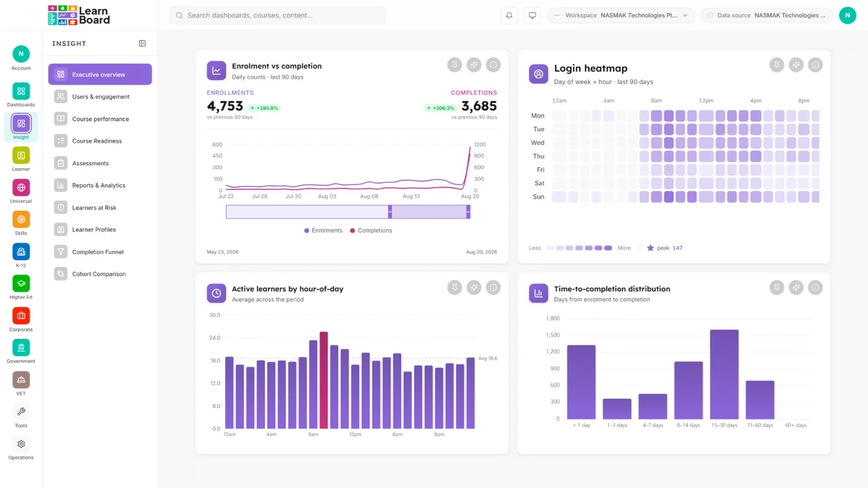The image size is (868, 488).
Task: Open the Dashboards module icon
Action: click(21, 91)
